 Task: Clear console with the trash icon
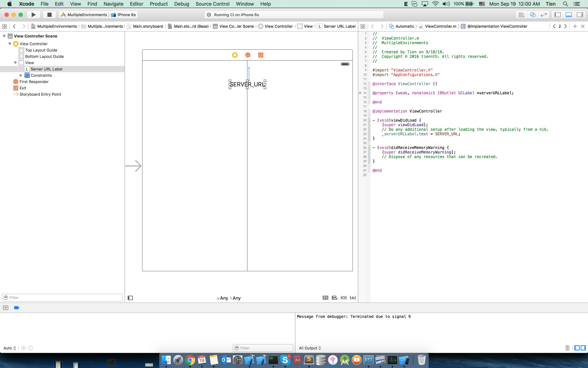(x=568, y=348)
